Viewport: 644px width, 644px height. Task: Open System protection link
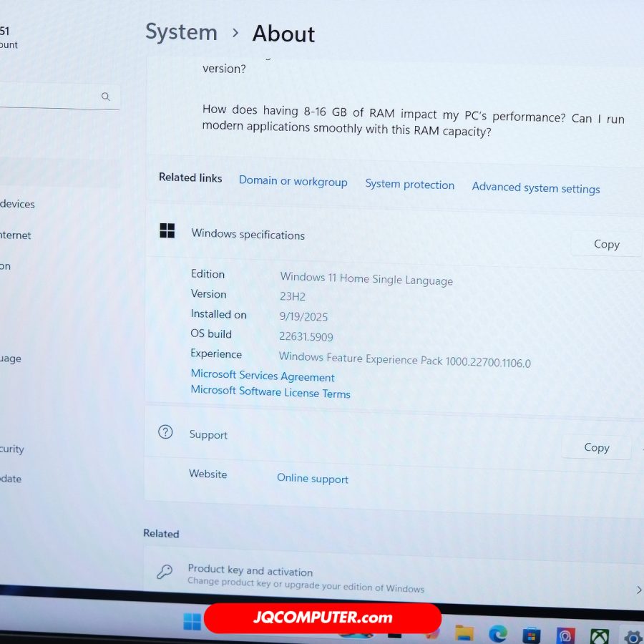point(410,185)
